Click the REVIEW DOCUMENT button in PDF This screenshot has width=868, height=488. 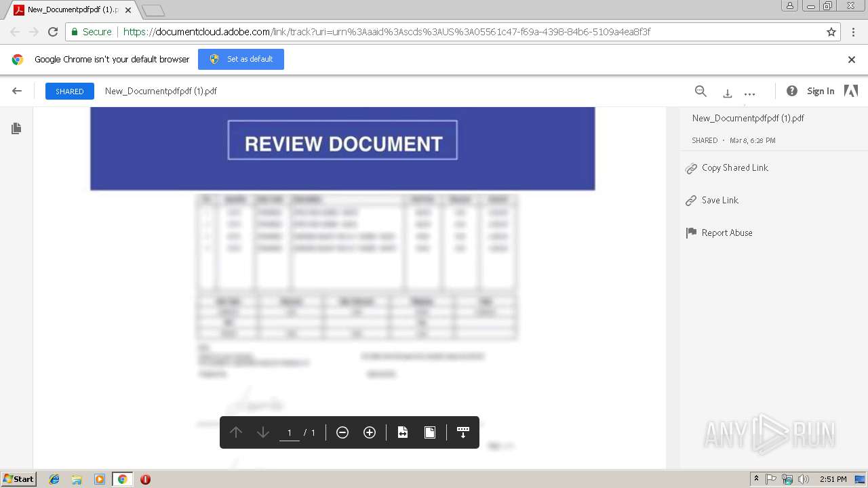(x=342, y=140)
